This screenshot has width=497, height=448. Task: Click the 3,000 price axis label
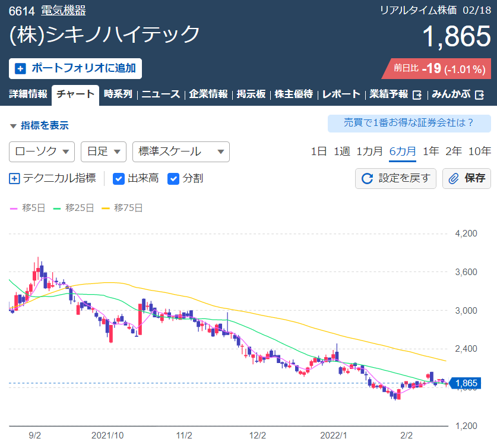tap(466, 311)
